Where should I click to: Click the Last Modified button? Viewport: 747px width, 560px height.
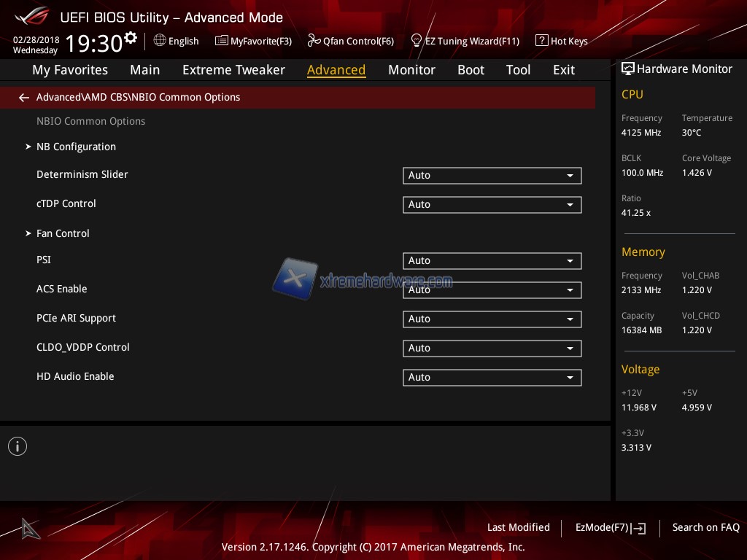(518, 527)
